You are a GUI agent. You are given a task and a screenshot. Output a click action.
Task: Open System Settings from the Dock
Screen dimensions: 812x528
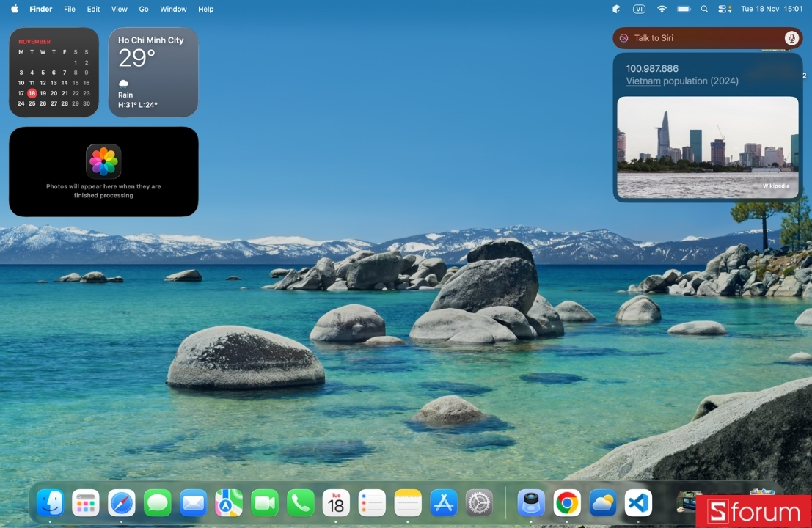[x=479, y=503]
